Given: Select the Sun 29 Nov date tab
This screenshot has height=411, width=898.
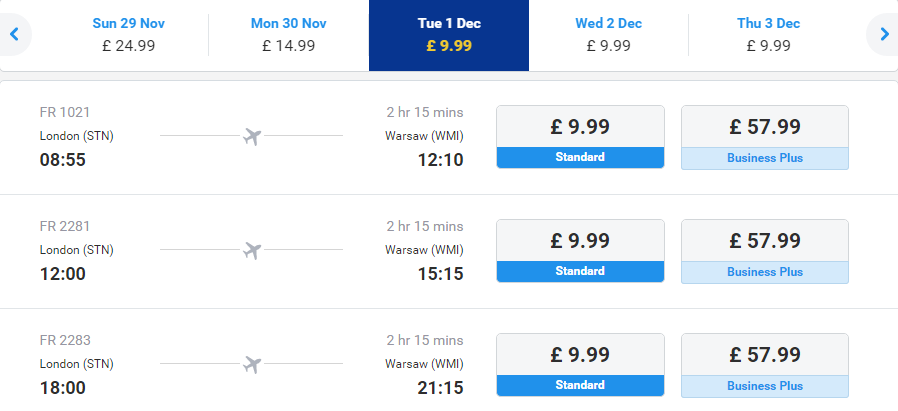Looking at the screenshot, I should pyautogui.click(x=129, y=34).
